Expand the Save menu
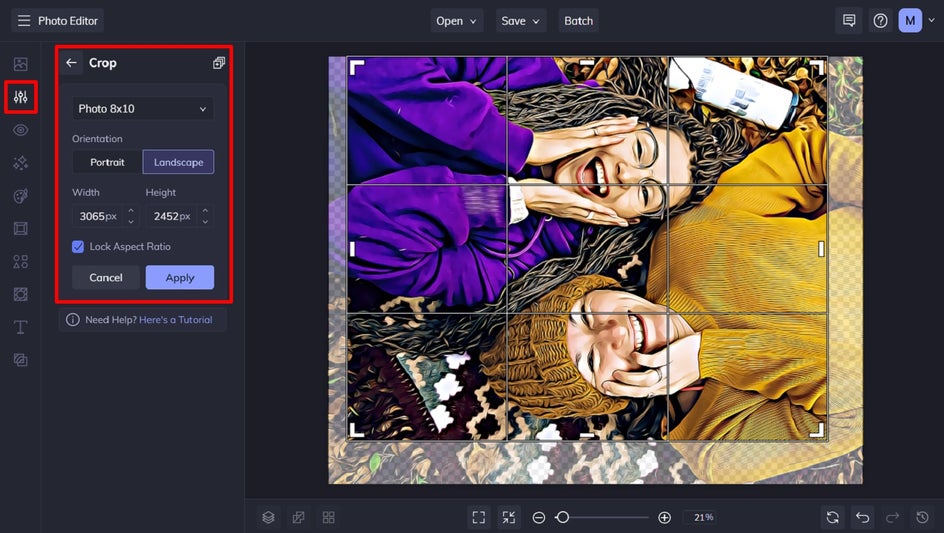 (521, 20)
